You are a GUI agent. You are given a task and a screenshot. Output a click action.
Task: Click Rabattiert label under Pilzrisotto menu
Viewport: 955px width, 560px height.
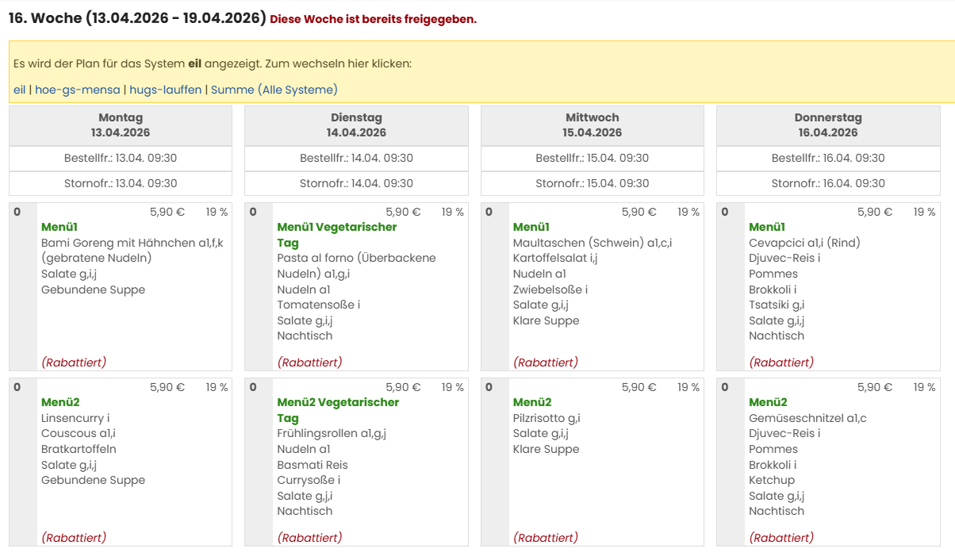tap(546, 538)
